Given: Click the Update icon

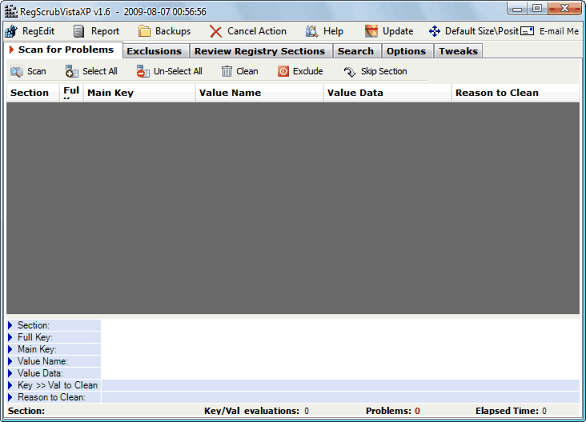Looking at the screenshot, I should point(371,31).
